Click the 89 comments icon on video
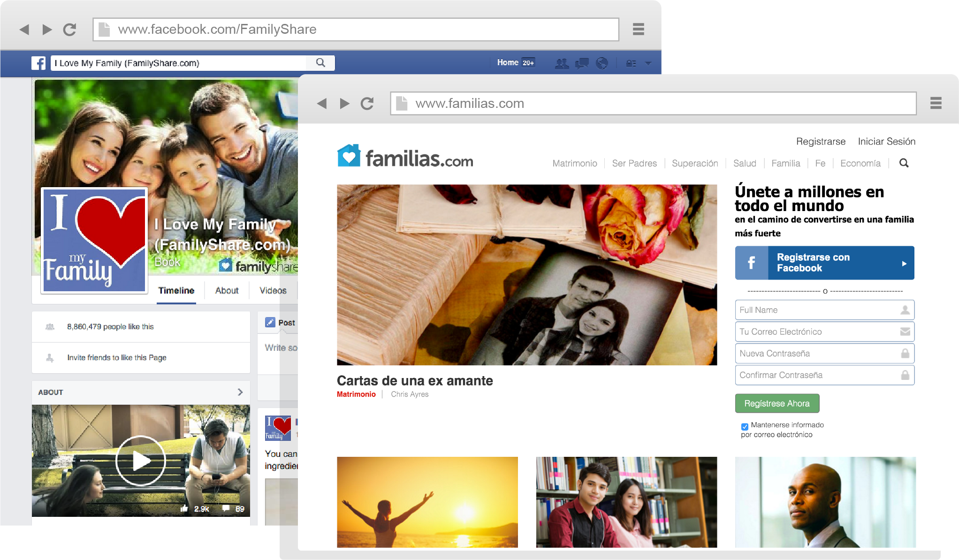 226,508
